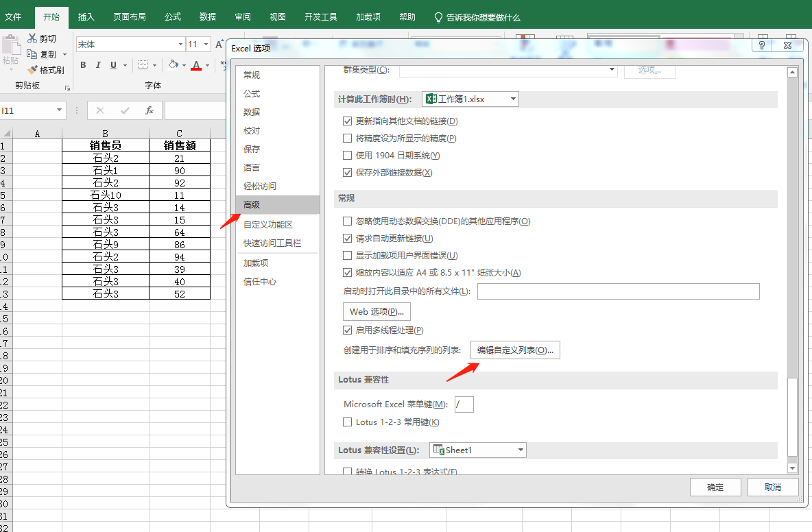Select 信任中心 in options sidebar
The width and height of the screenshot is (812, 532).
(278, 281)
